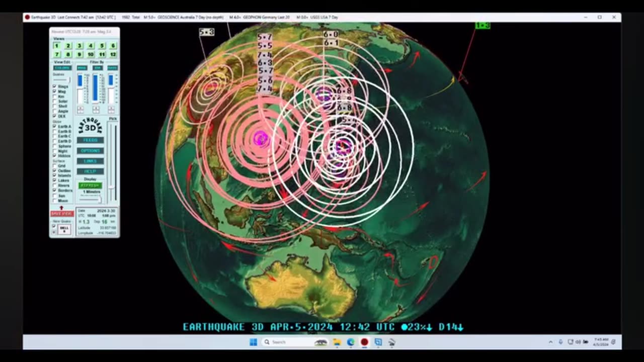
Task: Toggle the DEX checkbox
Action: [x=55, y=116]
